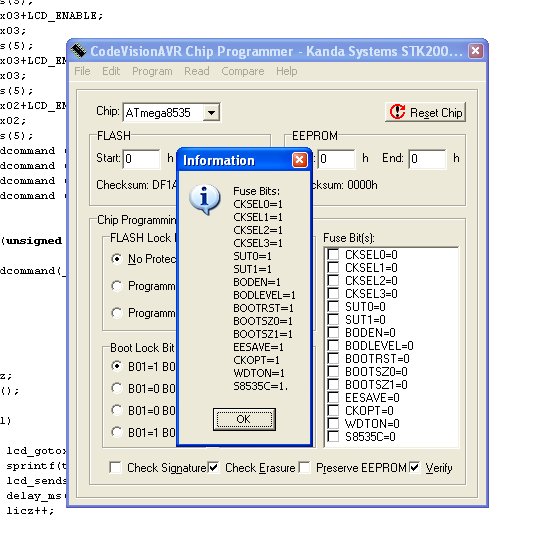Click the Reset Chip button

425,112
